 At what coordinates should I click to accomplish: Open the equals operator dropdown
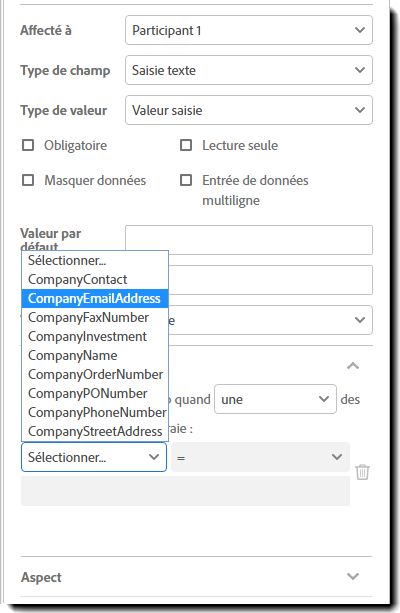pyautogui.click(x=260, y=457)
